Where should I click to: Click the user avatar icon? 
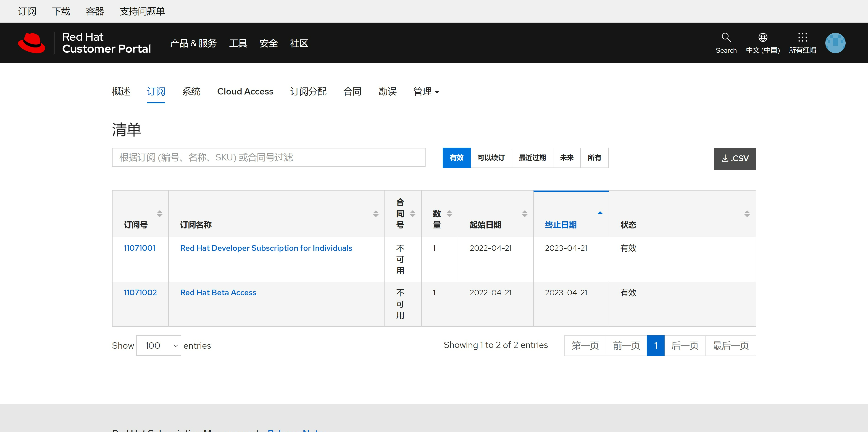(x=835, y=43)
